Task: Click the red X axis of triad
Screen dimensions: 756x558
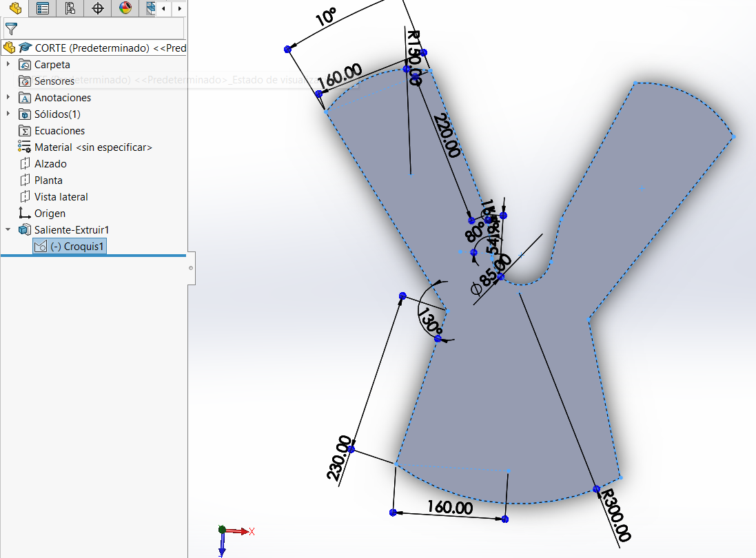Action: 240,531
